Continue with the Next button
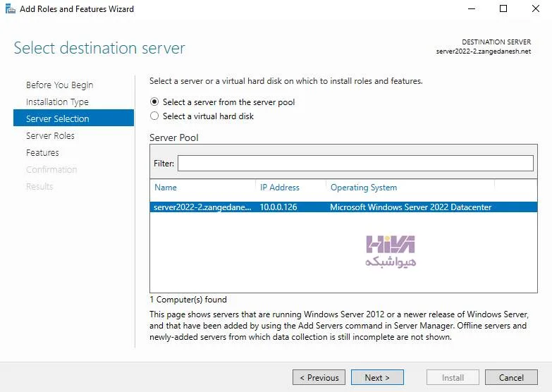 [x=377, y=378]
